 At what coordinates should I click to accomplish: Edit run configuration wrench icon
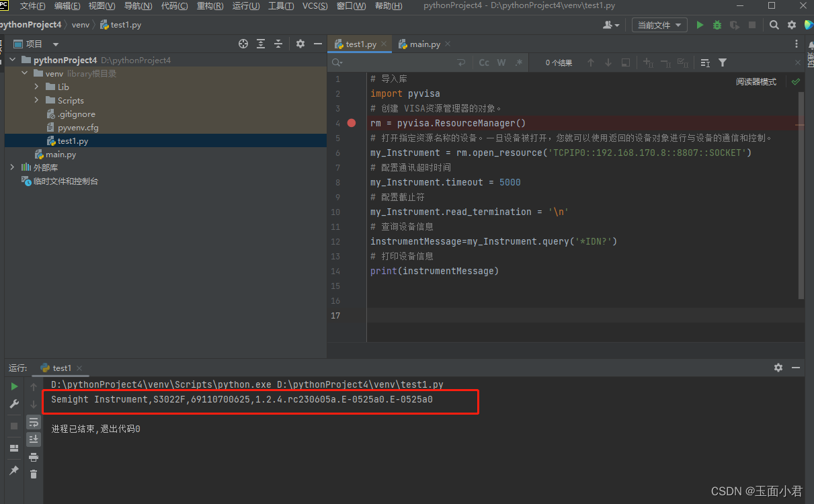(x=14, y=404)
